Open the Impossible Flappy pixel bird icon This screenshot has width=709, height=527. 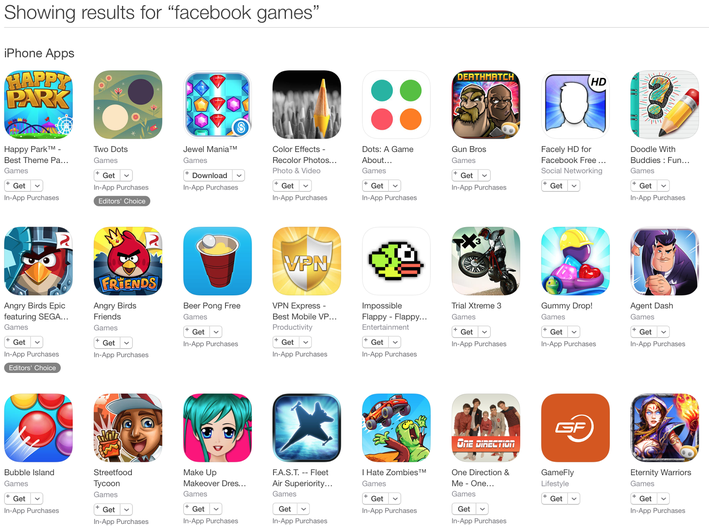pos(396,261)
